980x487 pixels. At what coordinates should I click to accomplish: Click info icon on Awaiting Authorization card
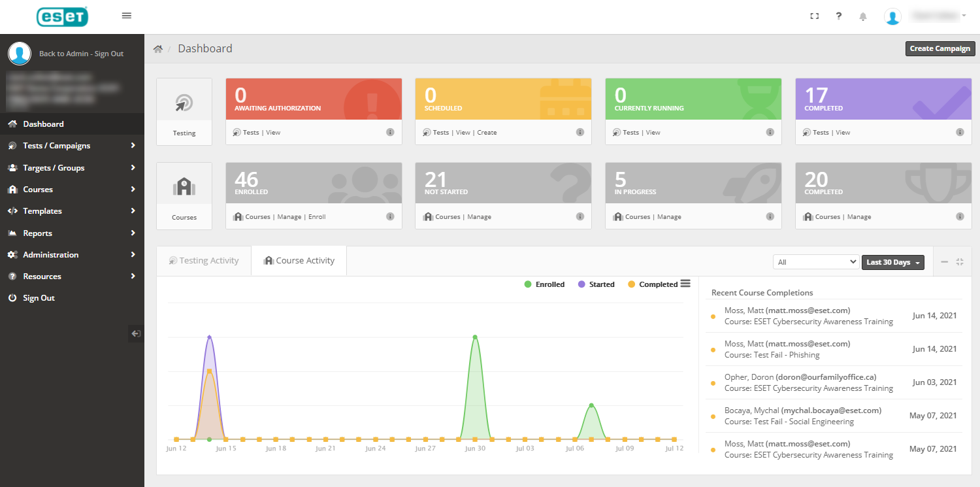pos(390,132)
